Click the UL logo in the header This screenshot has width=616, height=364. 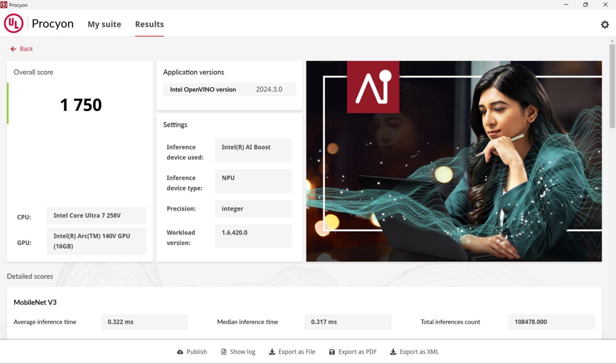click(x=14, y=24)
